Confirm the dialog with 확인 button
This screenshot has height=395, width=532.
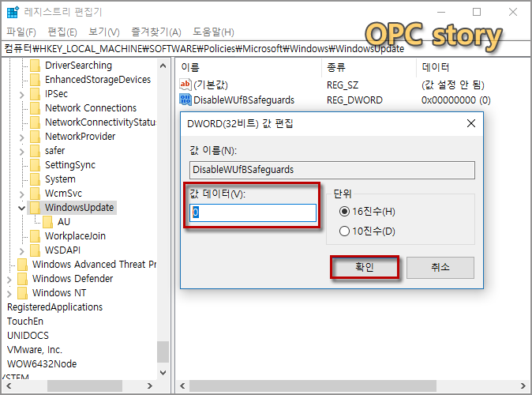[x=365, y=267]
